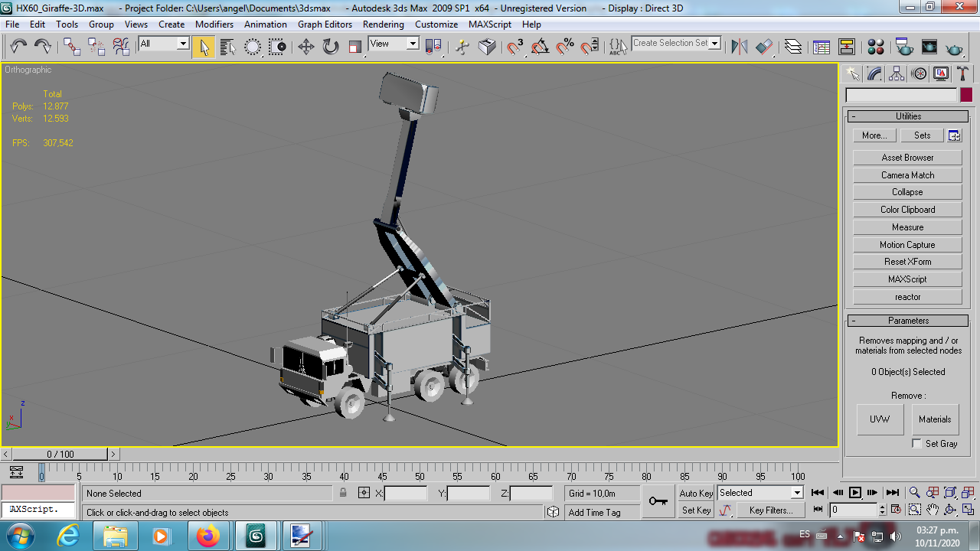Open the Material Editor spheres icon

coord(876,47)
